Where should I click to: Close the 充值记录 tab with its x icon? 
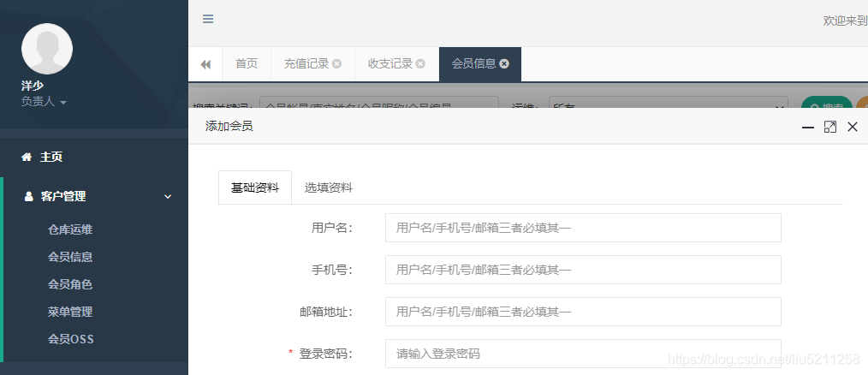click(336, 64)
